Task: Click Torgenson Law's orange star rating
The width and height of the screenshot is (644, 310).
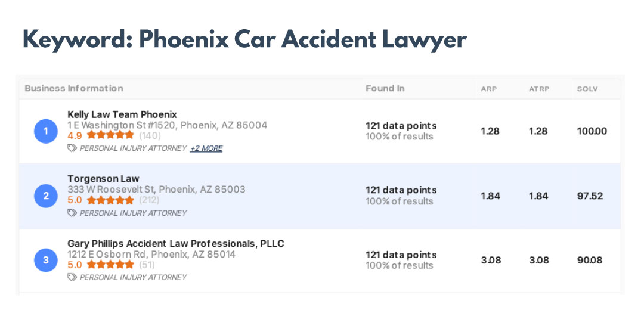Action: 110,200
